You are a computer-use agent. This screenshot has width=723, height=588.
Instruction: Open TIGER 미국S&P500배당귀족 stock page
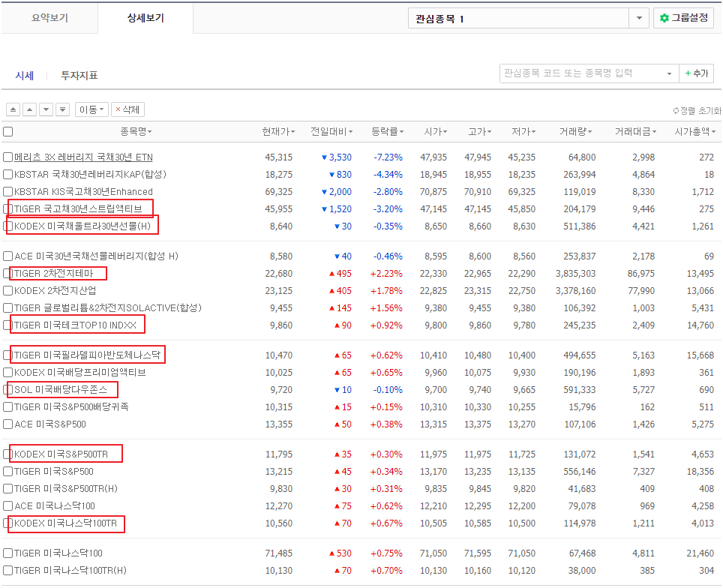[71, 407]
